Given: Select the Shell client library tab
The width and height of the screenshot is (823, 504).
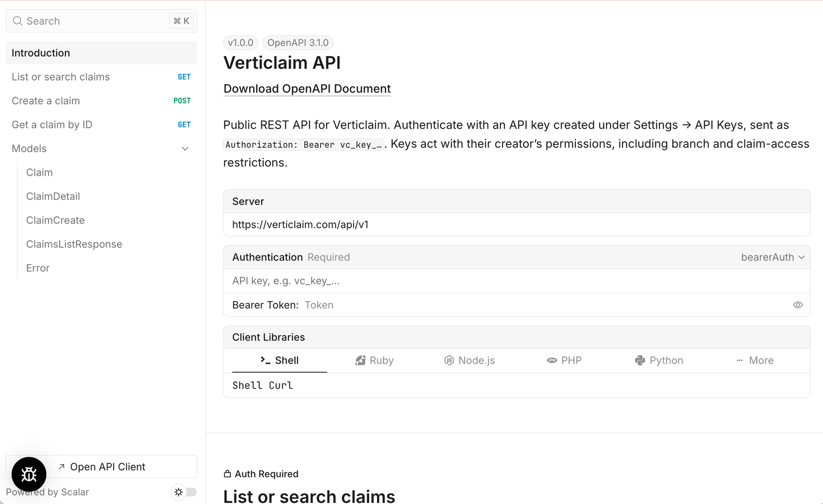Looking at the screenshot, I should pyautogui.click(x=280, y=360).
